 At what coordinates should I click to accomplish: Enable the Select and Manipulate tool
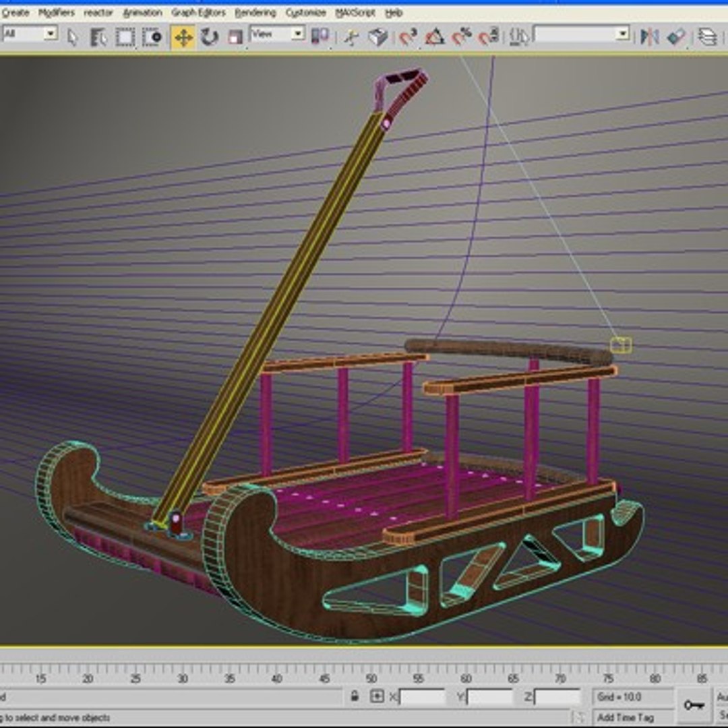pyautogui.click(x=352, y=37)
